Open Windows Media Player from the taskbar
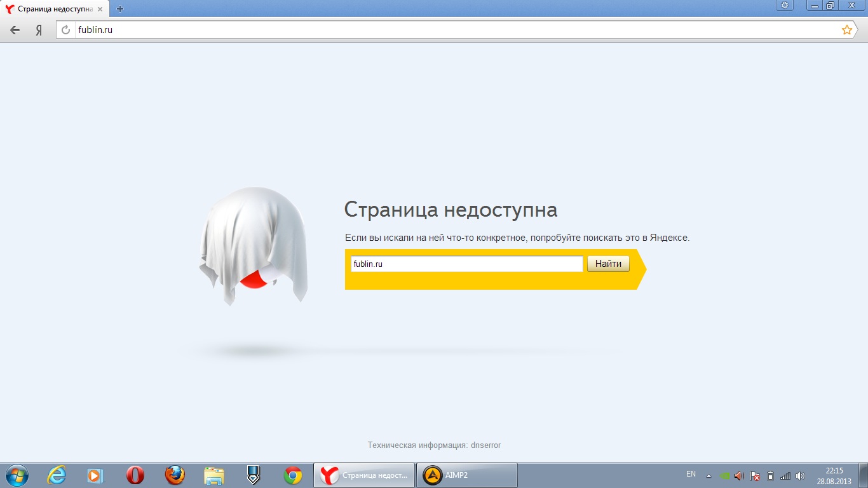868x488 pixels. click(x=95, y=475)
